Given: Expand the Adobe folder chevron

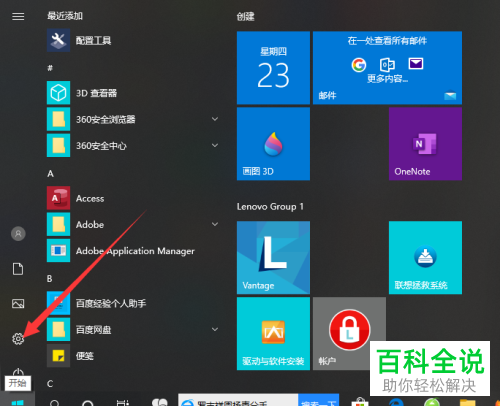Looking at the screenshot, I should (x=215, y=224).
